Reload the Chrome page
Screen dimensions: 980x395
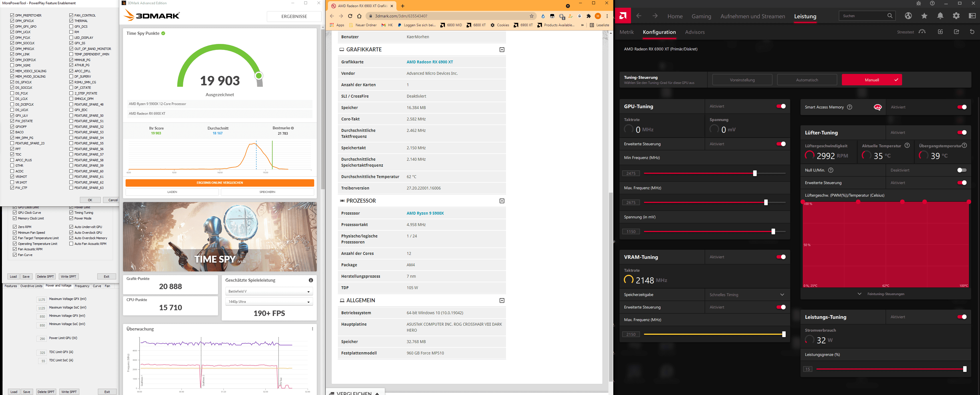tap(350, 16)
